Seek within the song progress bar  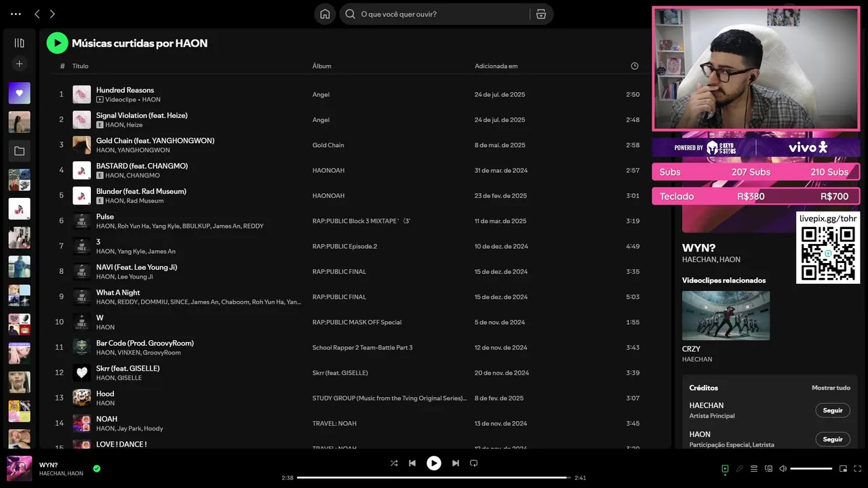(434, 477)
